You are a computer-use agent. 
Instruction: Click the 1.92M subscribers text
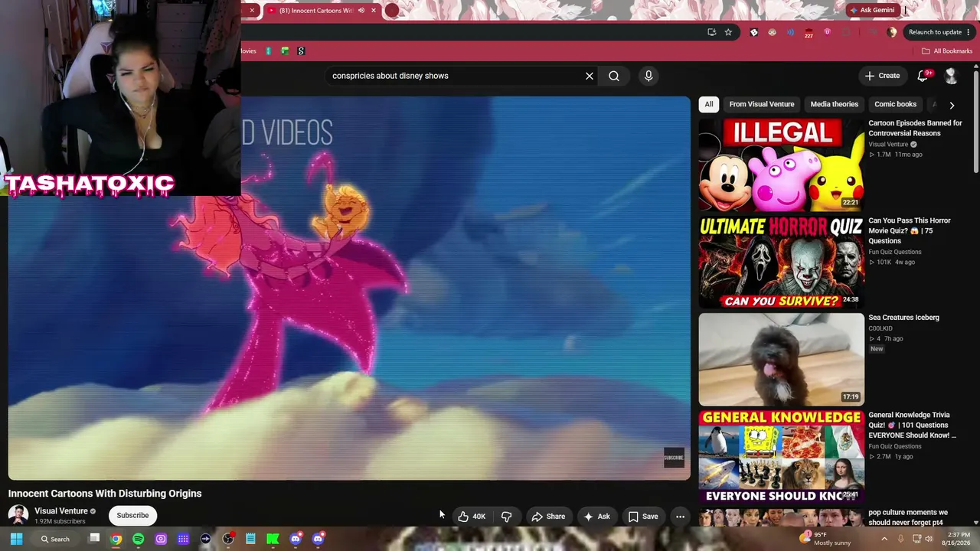point(60,522)
